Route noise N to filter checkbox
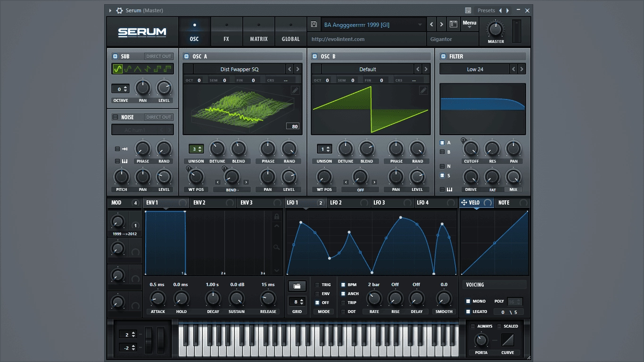The width and height of the screenshot is (644, 362). [x=442, y=166]
